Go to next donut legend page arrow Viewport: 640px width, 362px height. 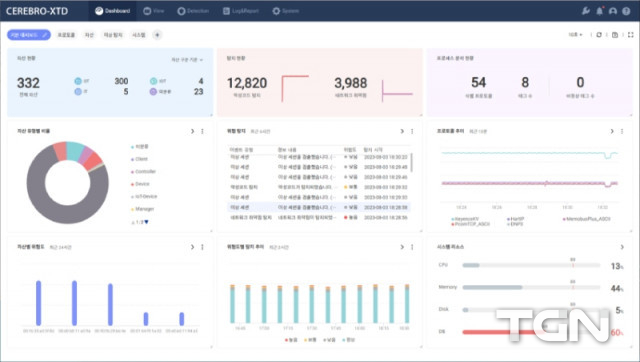click(x=147, y=222)
